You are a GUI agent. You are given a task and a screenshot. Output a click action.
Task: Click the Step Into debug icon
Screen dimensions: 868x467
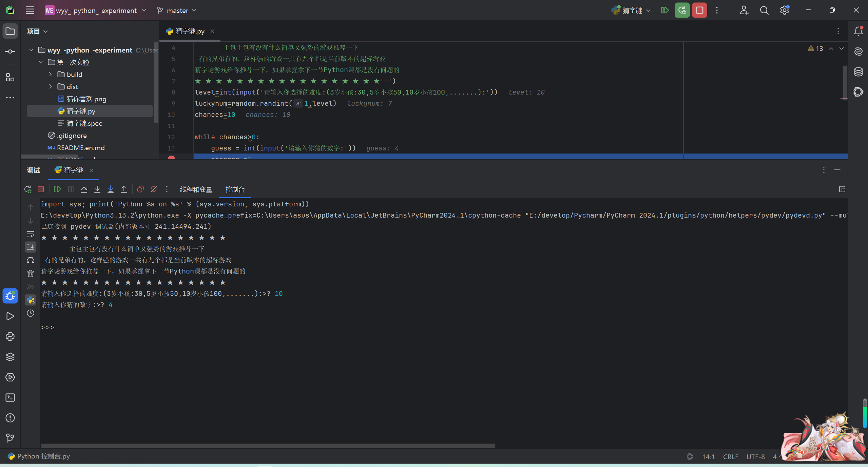97,189
